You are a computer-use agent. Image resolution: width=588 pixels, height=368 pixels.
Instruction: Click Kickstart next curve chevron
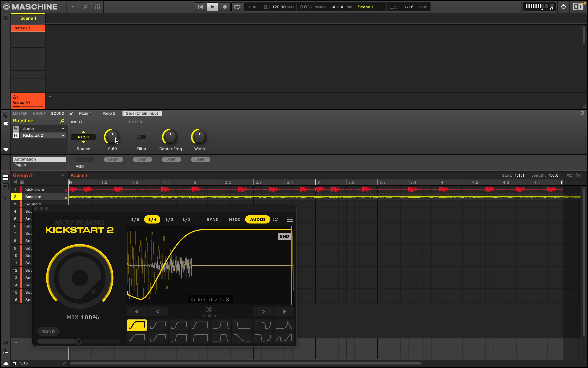(263, 312)
